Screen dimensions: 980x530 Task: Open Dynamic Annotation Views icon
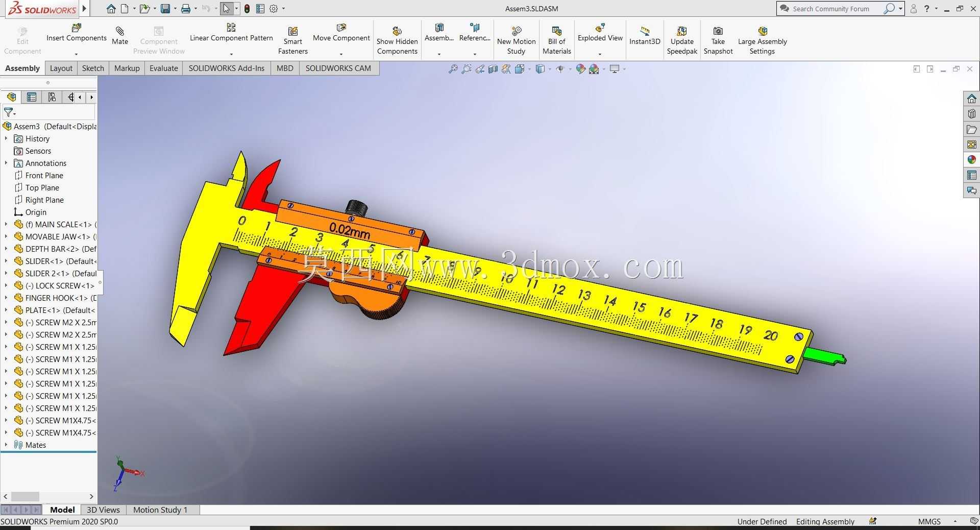[x=506, y=69]
